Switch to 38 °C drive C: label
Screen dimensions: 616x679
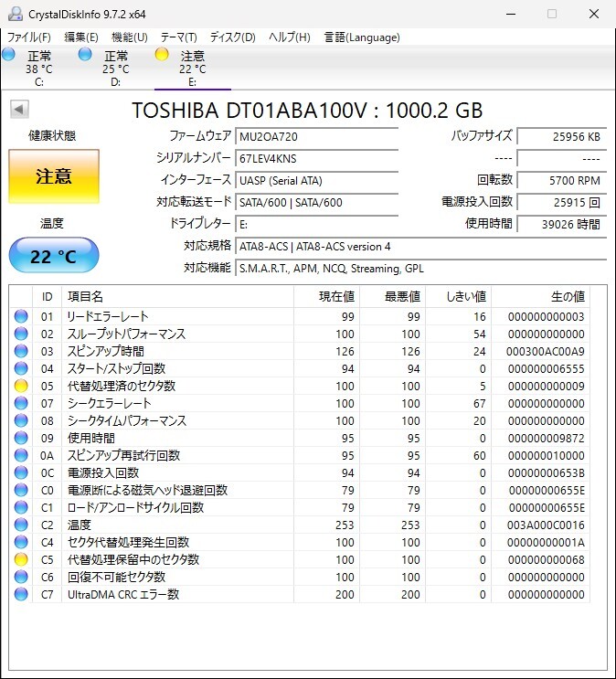pos(39,69)
